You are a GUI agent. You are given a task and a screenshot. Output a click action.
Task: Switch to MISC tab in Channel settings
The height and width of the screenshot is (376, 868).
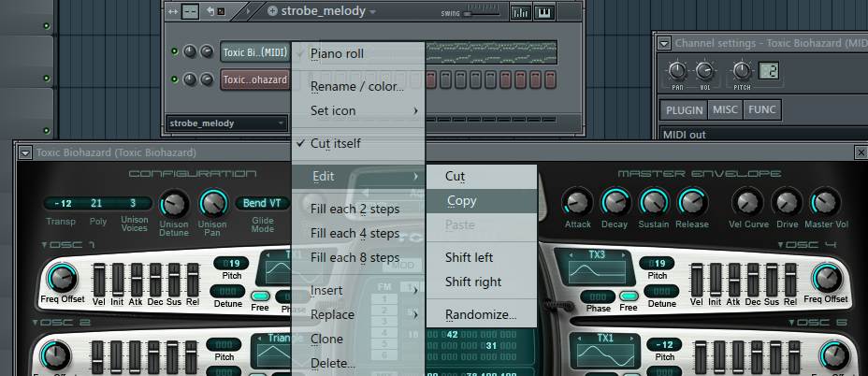pyautogui.click(x=725, y=109)
